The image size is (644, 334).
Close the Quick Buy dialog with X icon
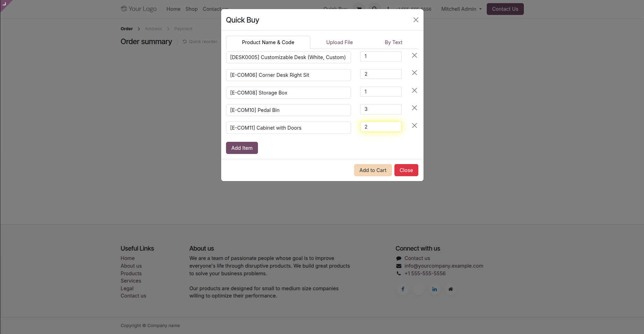pyautogui.click(x=416, y=20)
